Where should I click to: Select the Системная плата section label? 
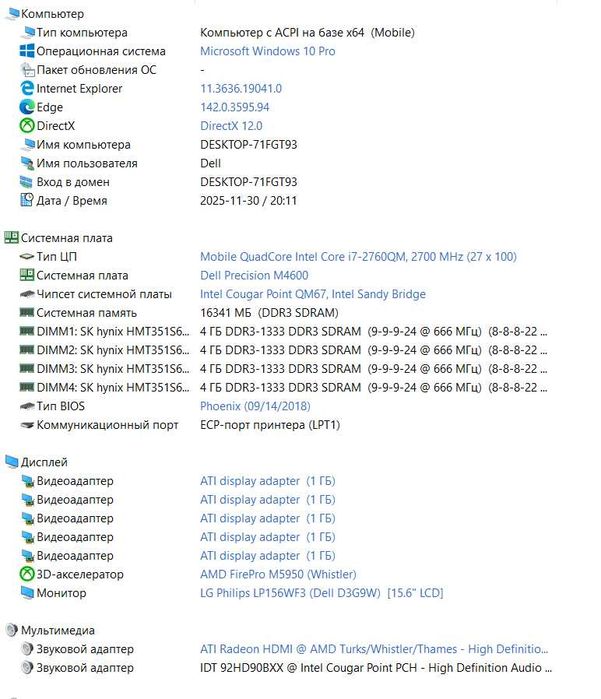click(66, 238)
